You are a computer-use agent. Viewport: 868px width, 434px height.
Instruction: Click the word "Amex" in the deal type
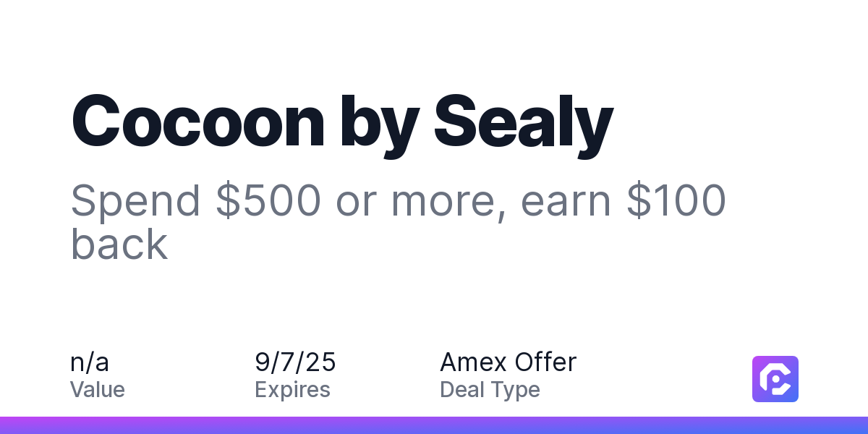473,361
